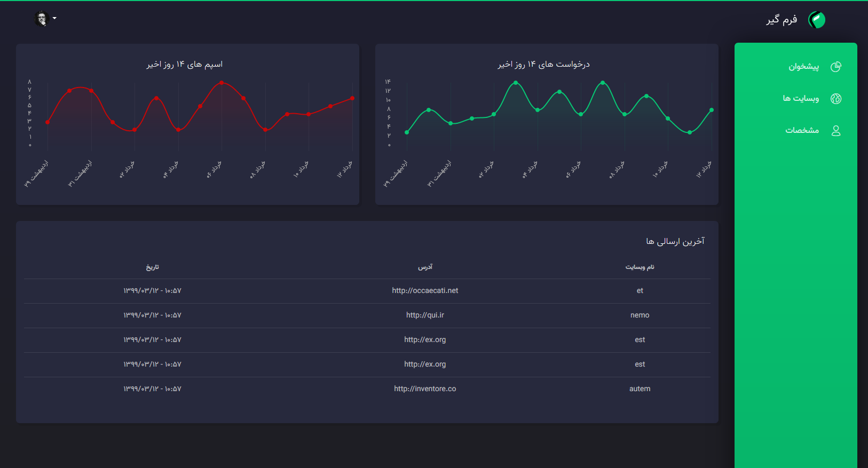
Task: Open the پیشخوان dashboard menu item
Action: click(803, 67)
